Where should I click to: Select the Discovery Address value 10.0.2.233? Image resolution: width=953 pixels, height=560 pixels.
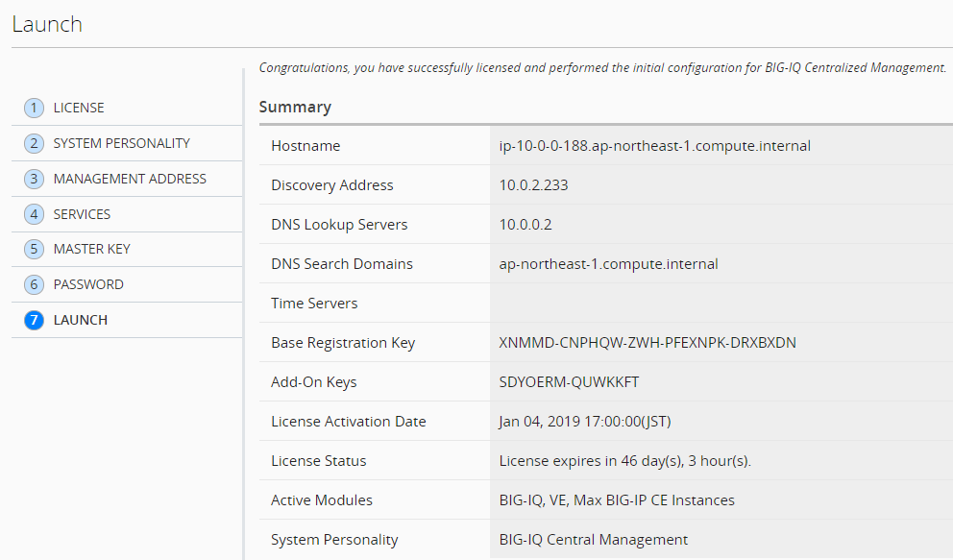[533, 185]
